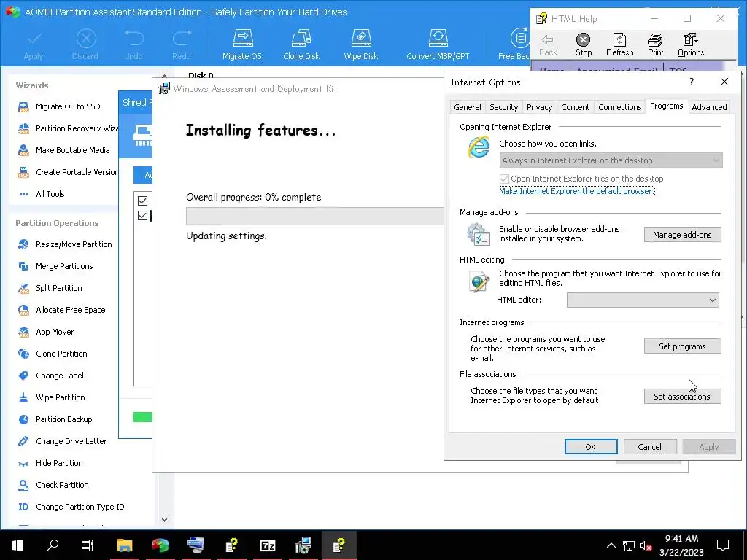The image size is (747, 560).
Task: Select Merge Partitions operation
Action: (55, 266)
